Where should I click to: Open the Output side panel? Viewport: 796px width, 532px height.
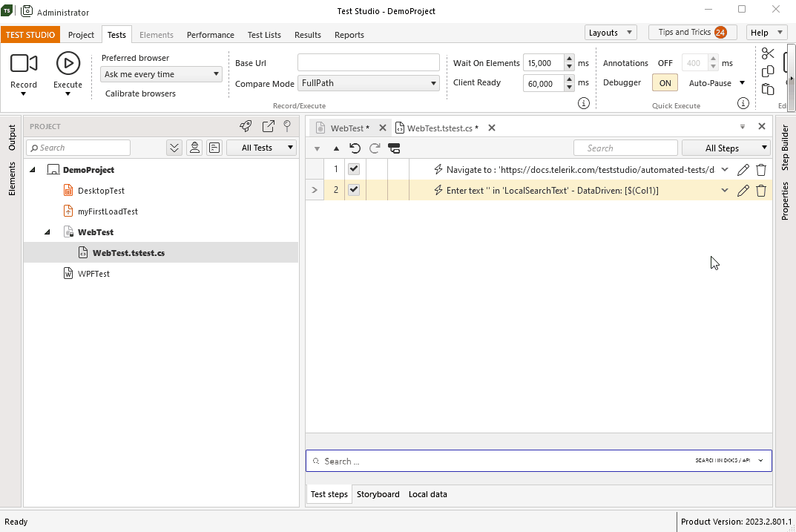point(12,137)
